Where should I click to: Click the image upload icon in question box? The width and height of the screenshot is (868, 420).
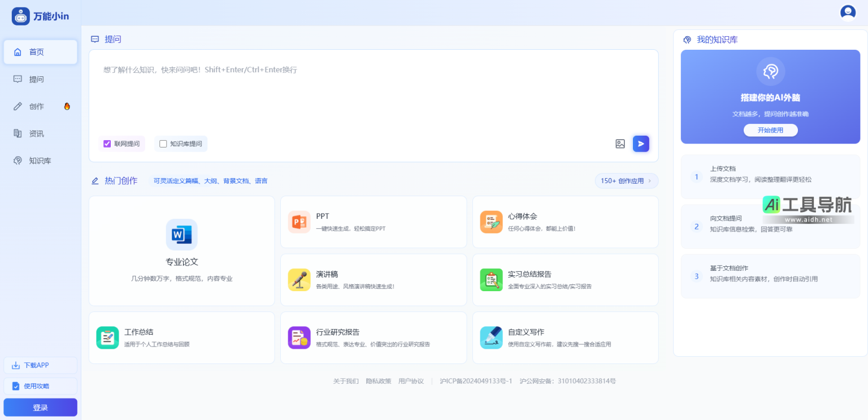pyautogui.click(x=620, y=144)
